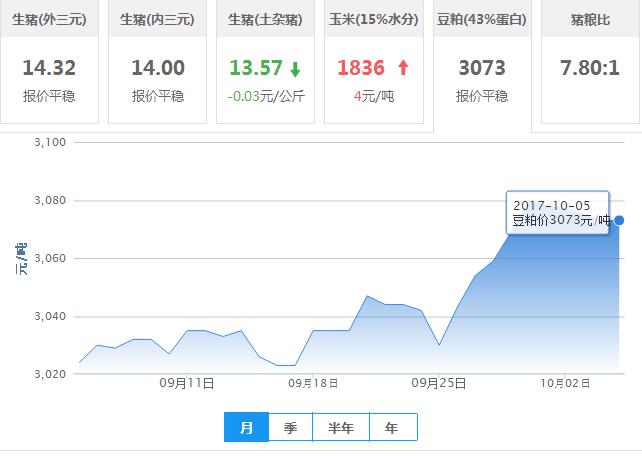
Task: Click 报价平稳 under 3073
Action: pyautogui.click(x=482, y=96)
